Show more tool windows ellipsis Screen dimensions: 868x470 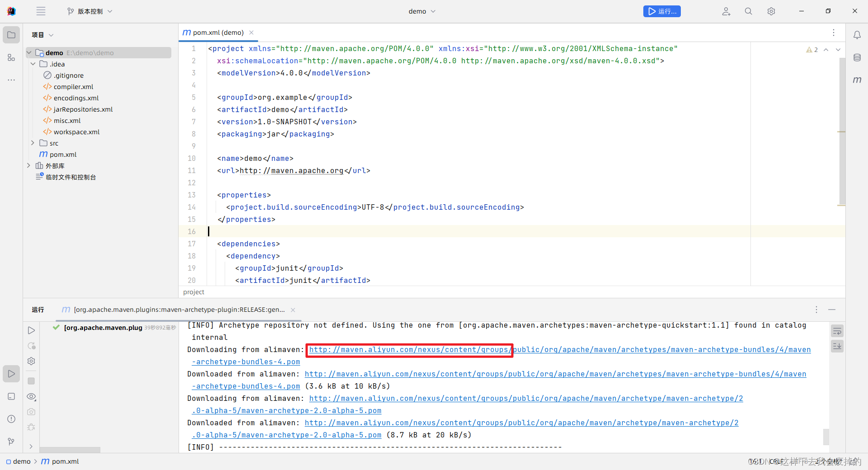pyautogui.click(x=11, y=80)
